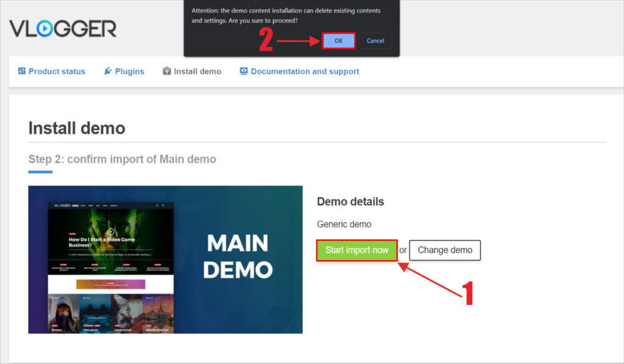Click the Demo details heading

tap(350, 201)
